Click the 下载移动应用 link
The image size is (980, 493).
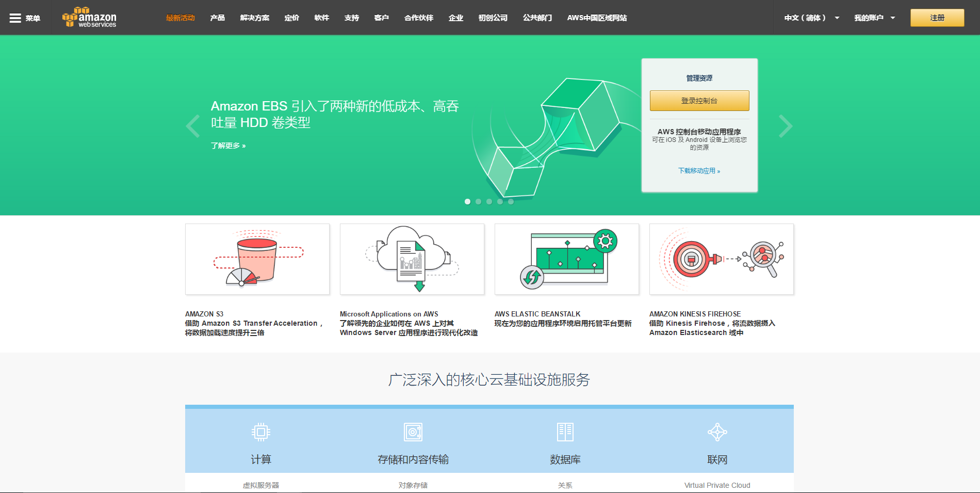(699, 171)
